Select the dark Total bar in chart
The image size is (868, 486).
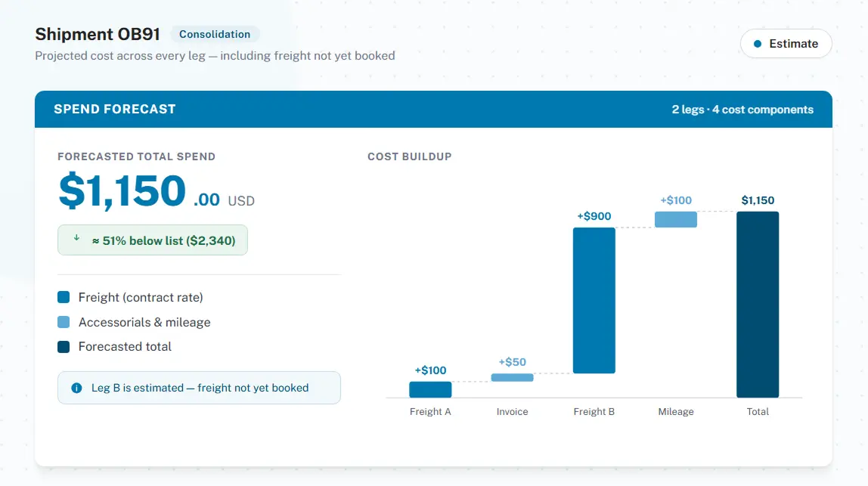click(758, 305)
